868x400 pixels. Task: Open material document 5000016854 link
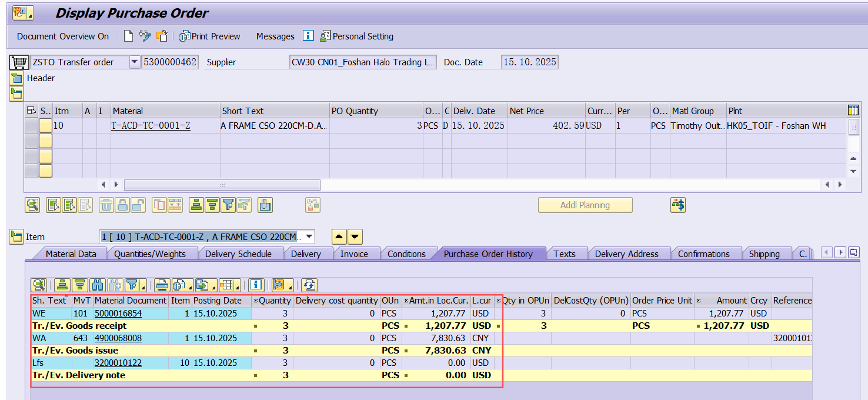(118, 314)
